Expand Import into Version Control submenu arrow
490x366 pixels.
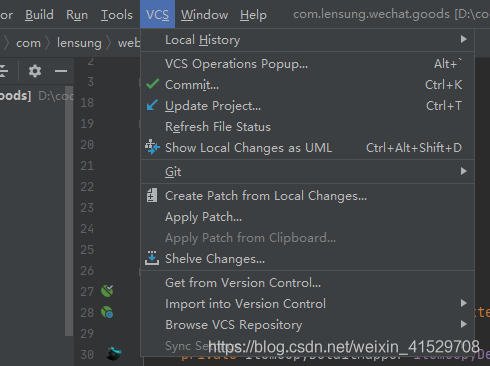(463, 303)
